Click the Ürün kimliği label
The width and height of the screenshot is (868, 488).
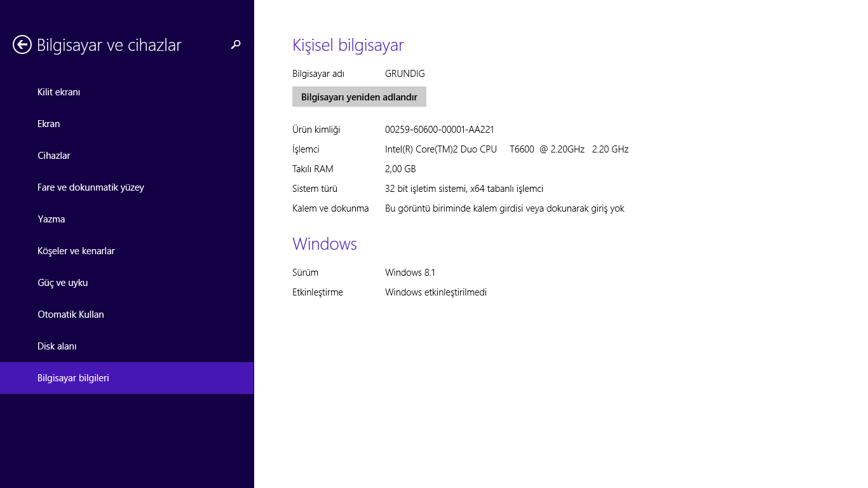(x=316, y=130)
